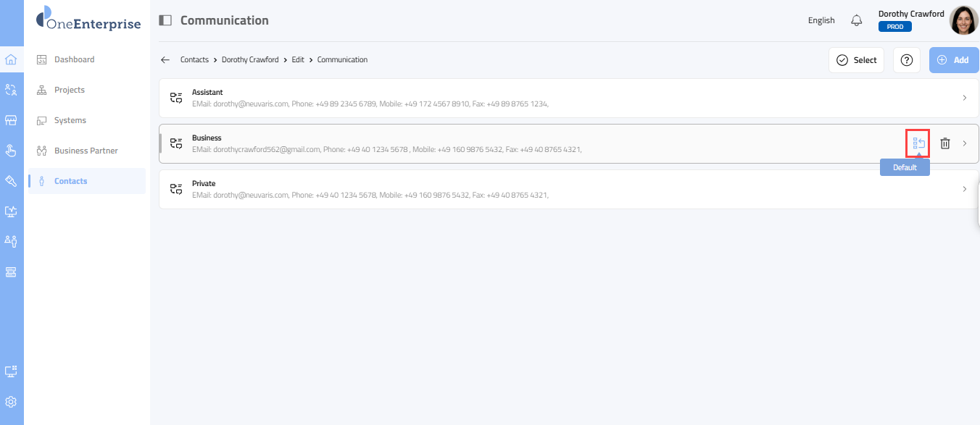Click the help question mark icon
Screen dimensions: 980x425
coord(906,60)
